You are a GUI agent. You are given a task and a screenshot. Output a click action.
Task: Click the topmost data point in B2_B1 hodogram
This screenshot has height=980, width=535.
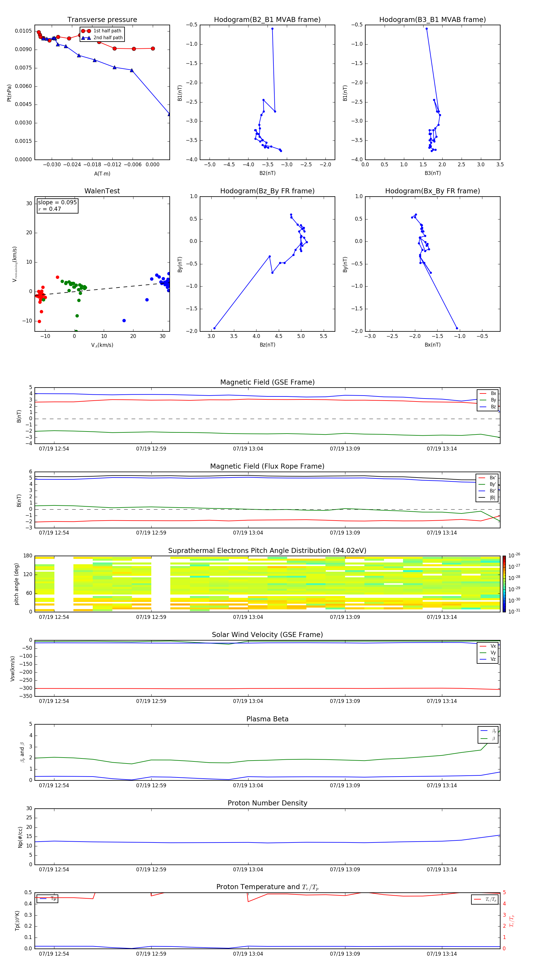point(272,29)
